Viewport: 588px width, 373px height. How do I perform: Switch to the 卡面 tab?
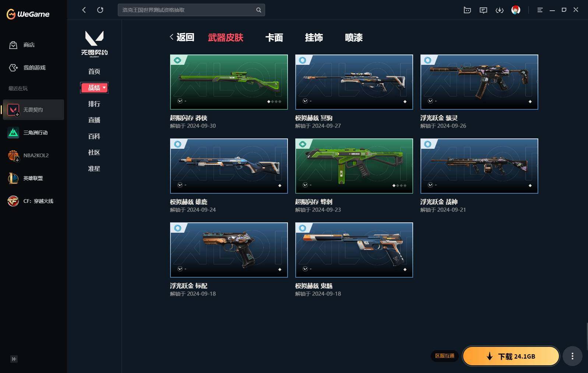(x=274, y=38)
